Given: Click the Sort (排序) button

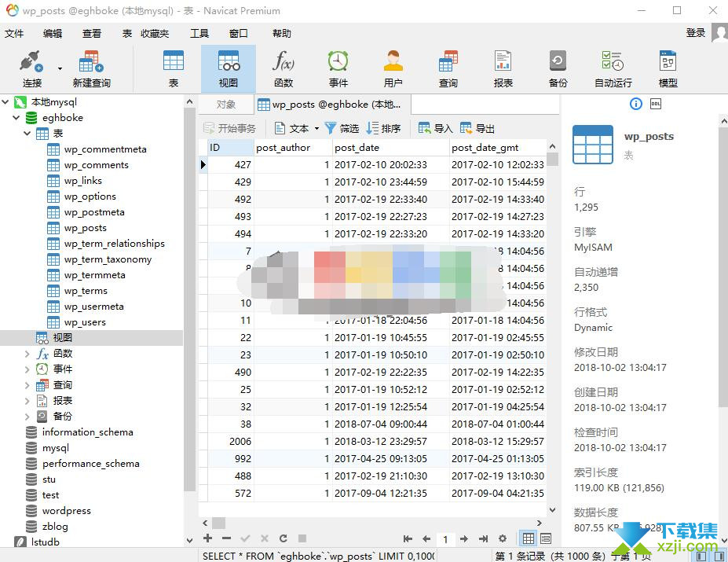Looking at the screenshot, I should click(x=383, y=128).
